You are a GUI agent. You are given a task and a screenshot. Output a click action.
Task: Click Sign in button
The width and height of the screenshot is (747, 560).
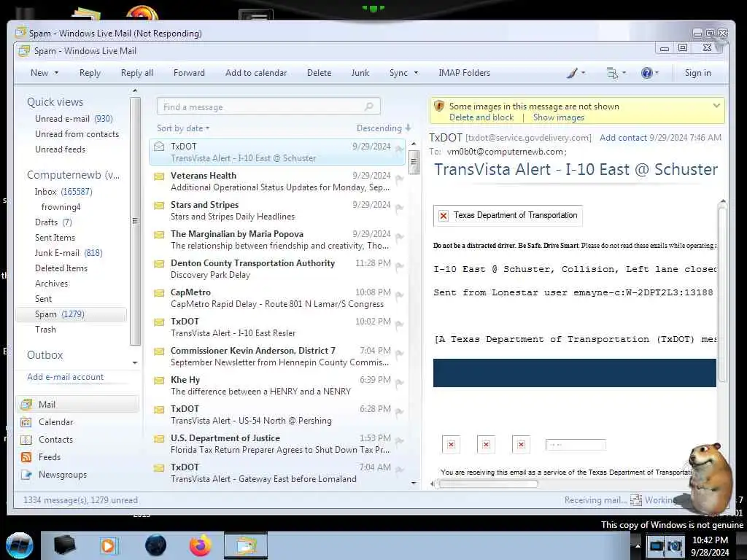tap(697, 73)
